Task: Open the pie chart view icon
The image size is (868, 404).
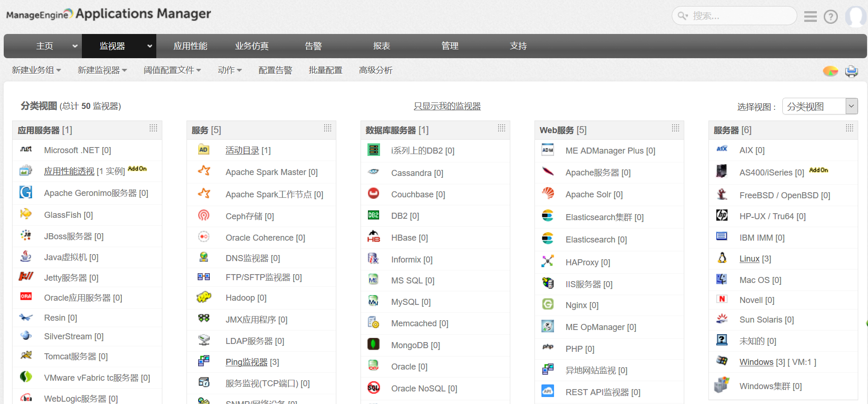Action: [830, 71]
